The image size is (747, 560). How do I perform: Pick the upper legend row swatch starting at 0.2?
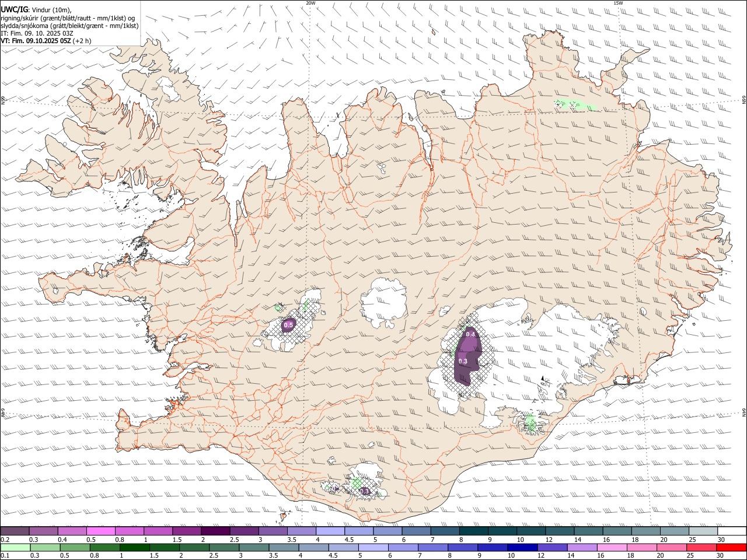[15, 531]
